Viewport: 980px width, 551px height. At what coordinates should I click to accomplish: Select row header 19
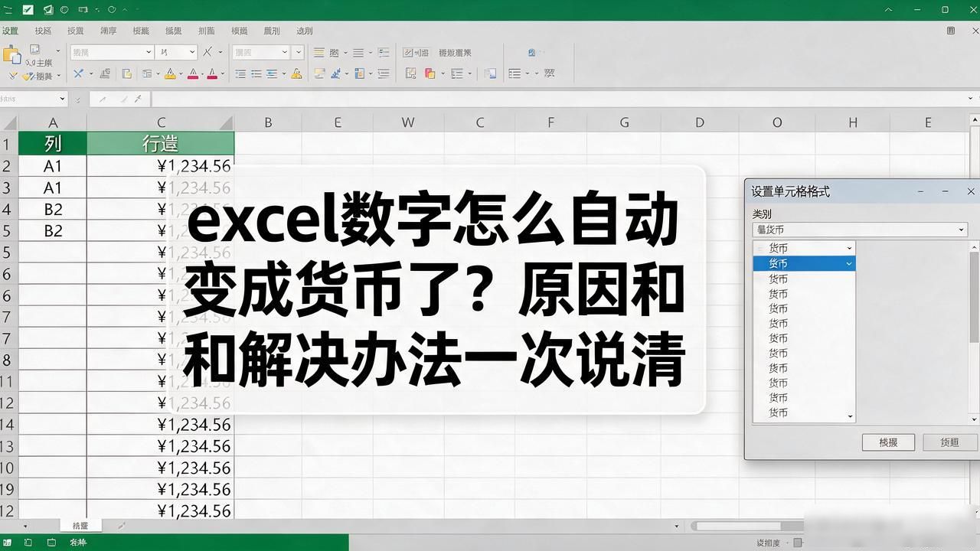pos(8,489)
